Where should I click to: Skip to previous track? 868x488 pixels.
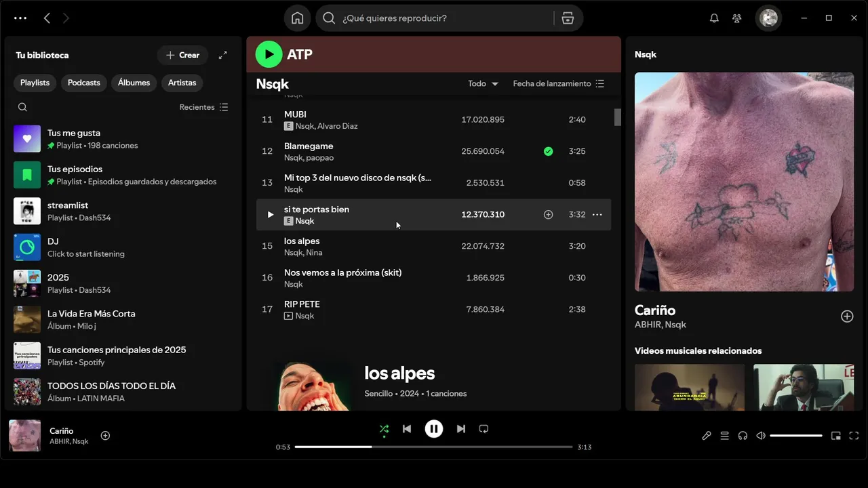click(x=407, y=429)
